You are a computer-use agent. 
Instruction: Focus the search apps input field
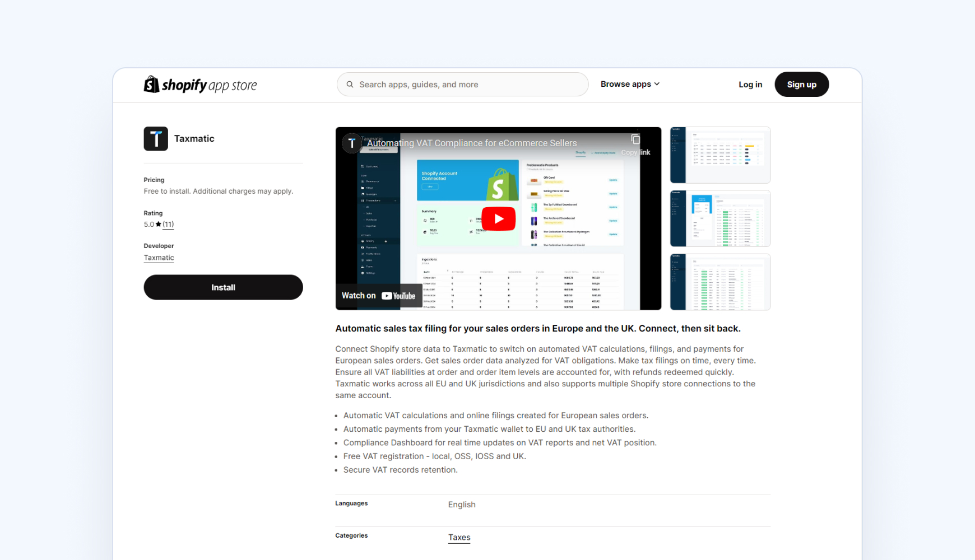(462, 85)
